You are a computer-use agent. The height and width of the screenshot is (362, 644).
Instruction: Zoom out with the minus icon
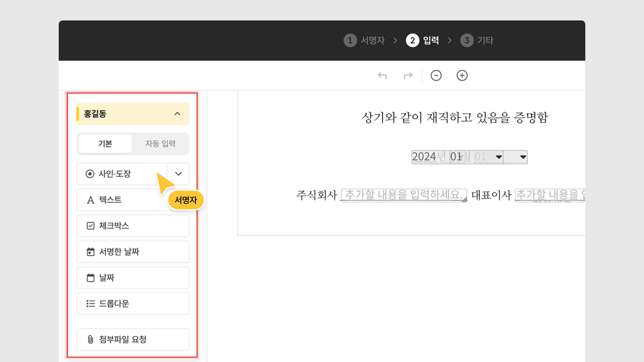click(436, 75)
